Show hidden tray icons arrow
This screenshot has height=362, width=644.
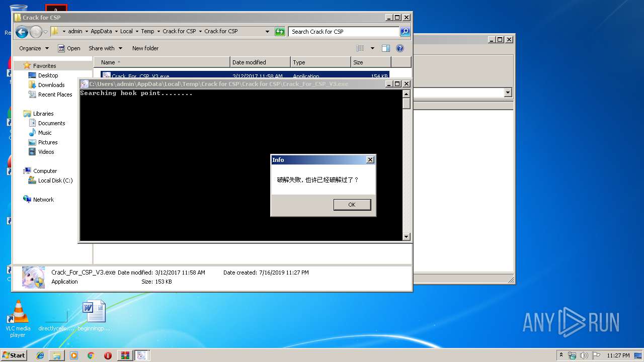(561, 355)
